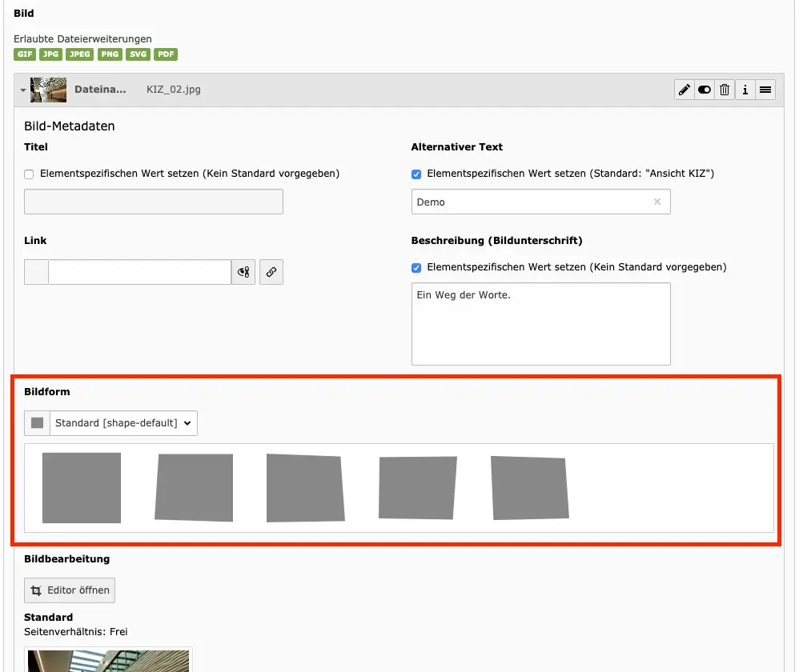Click the link chain icon button
Image resolution: width=807 pixels, height=672 pixels.
(x=271, y=272)
